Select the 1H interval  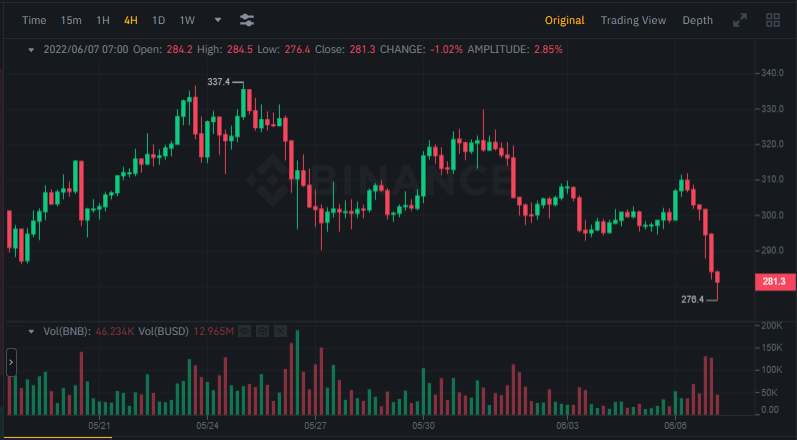(x=103, y=20)
